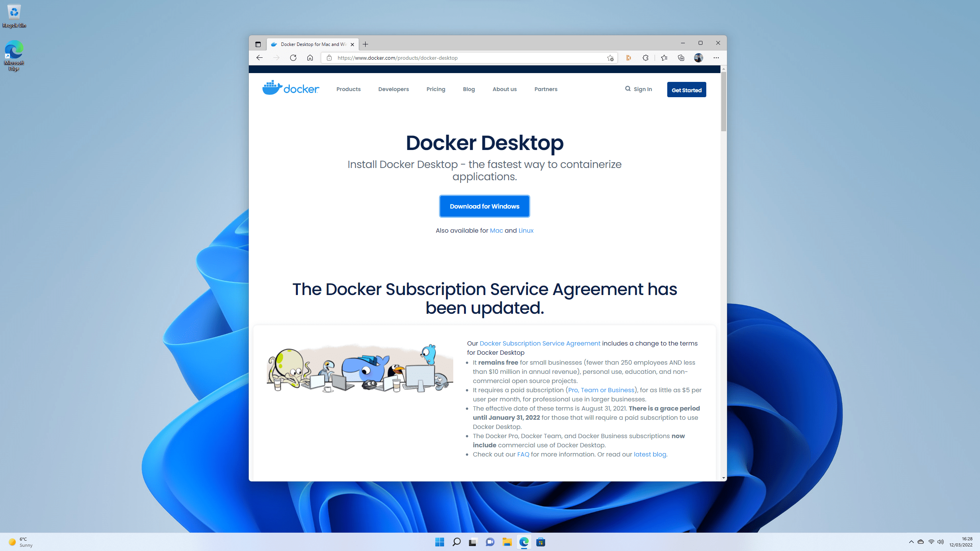
Task: Click the Microsoft Edge taskbar icon
Action: (524, 542)
